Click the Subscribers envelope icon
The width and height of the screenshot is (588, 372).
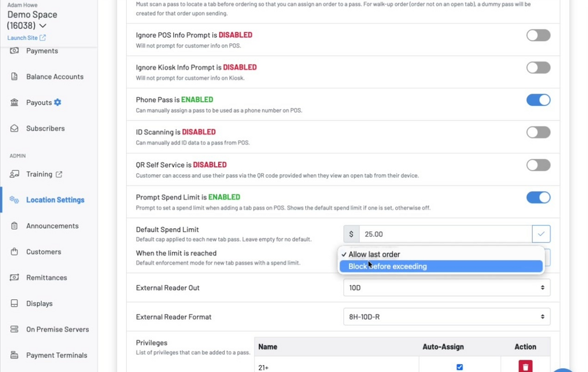pyautogui.click(x=14, y=128)
